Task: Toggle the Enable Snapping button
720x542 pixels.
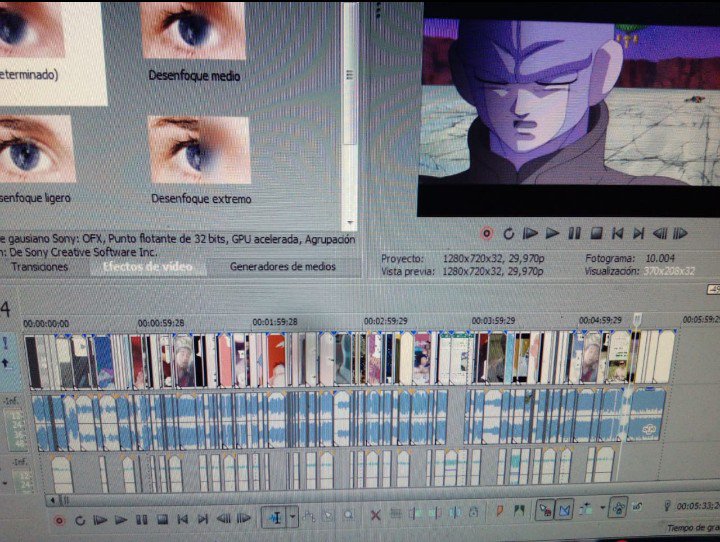Action: [545, 509]
